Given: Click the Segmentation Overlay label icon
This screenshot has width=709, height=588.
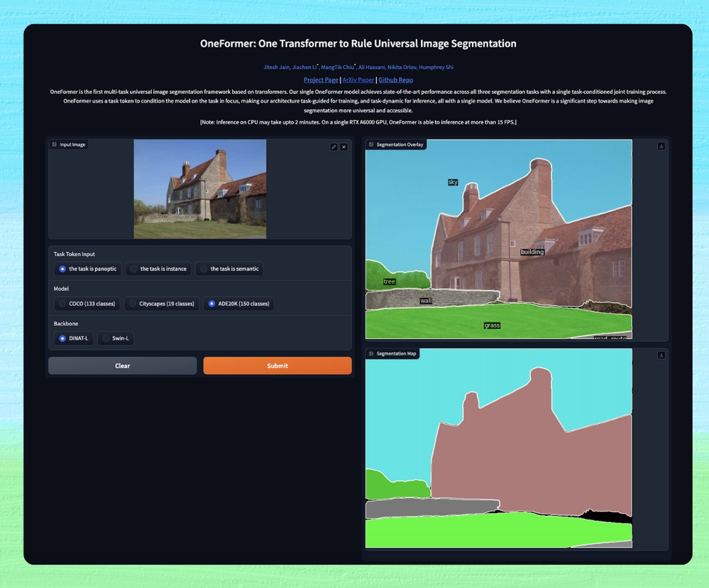Looking at the screenshot, I should click(x=371, y=144).
